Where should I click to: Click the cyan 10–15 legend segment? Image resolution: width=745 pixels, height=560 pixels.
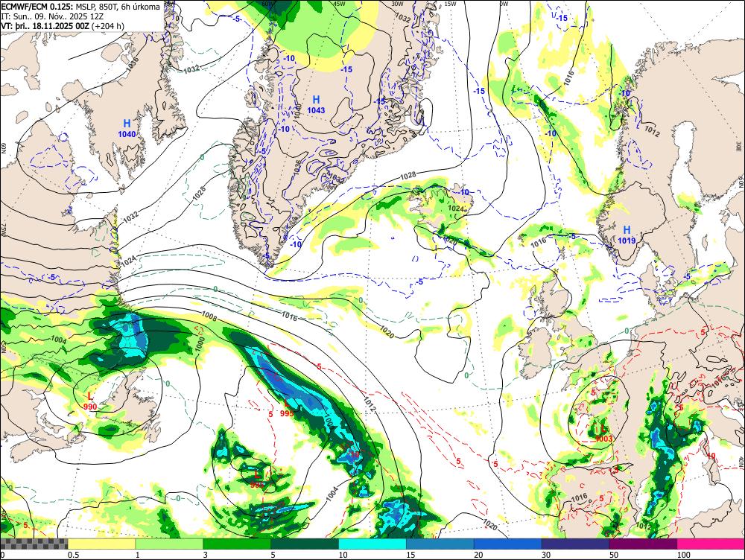(372, 544)
